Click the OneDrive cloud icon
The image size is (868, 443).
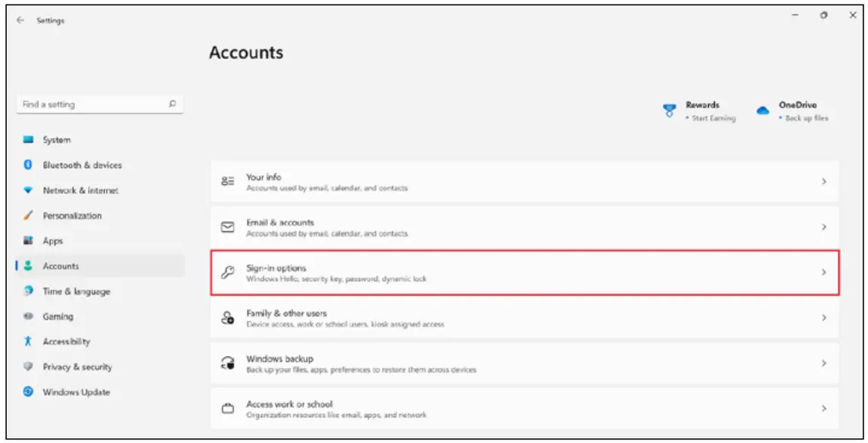(x=763, y=111)
